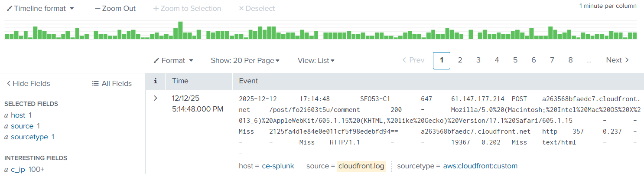The image size is (644, 174).
Task: Go to results page 4
Action: tap(497, 60)
